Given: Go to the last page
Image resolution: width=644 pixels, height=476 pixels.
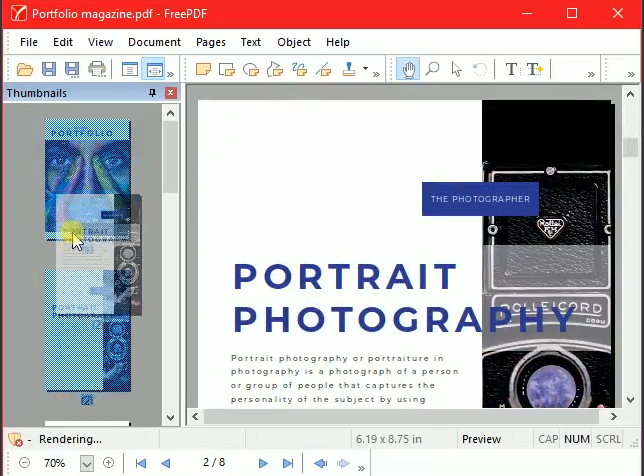Looking at the screenshot, I should click(x=288, y=463).
